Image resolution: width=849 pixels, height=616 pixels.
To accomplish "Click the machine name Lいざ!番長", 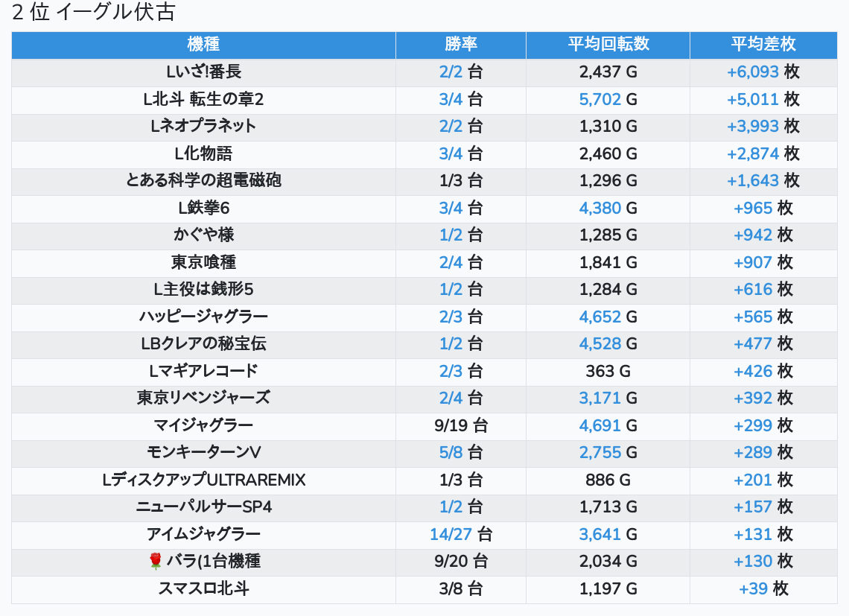I will 203,72.
